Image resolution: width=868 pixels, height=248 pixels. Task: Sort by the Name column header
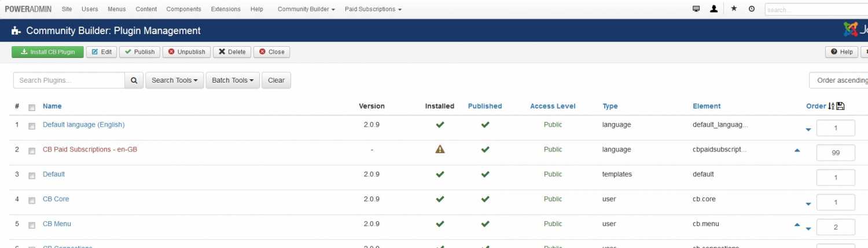(52, 106)
